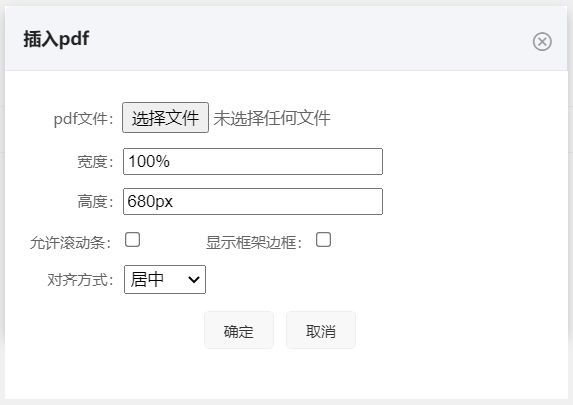Viewport: 573px width, 405px height.
Task: Click the 插入pdf dialog title
Action: (x=56, y=39)
